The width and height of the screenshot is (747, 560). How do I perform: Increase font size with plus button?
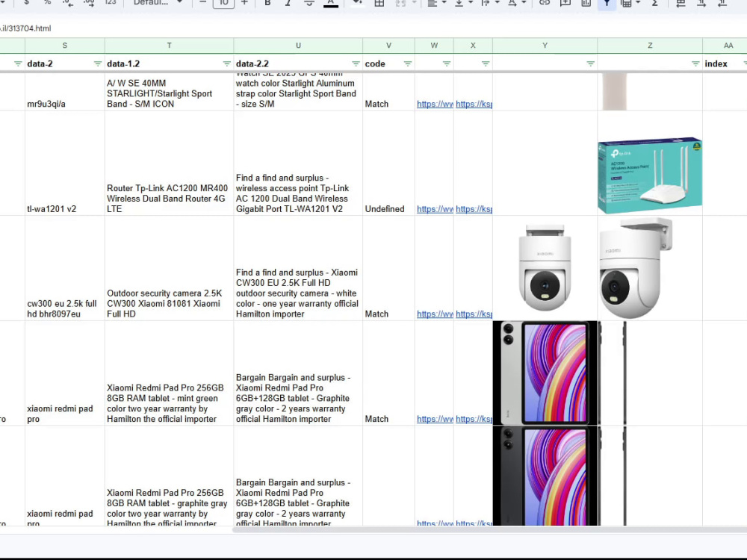pos(244,3)
